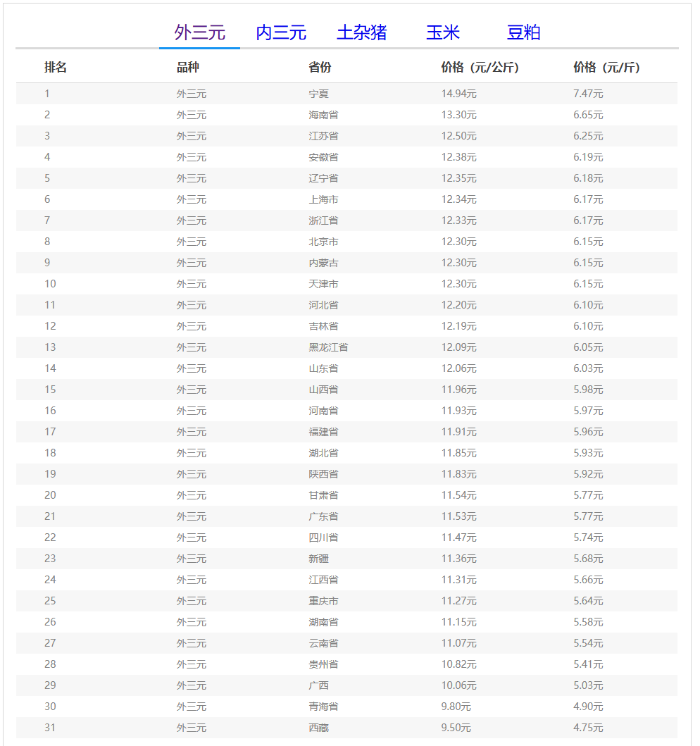This screenshot has width=700, height=746.
Task: Click the 省份 column header
Action: 320,68
